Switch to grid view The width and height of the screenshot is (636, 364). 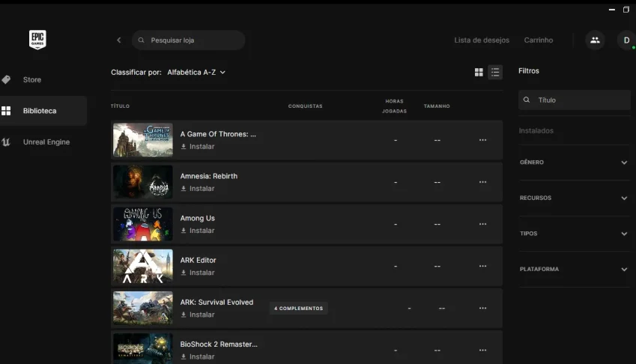tap(479, 72)
